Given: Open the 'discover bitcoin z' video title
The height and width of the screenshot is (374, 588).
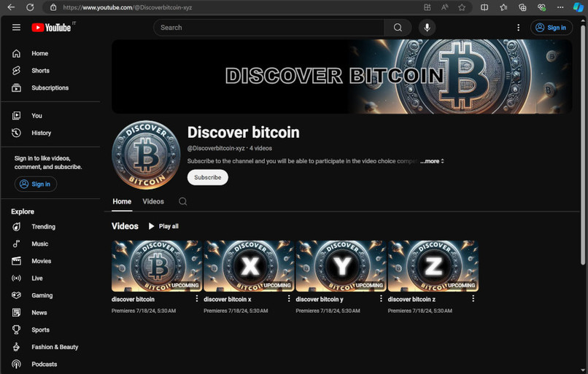Looking at the screenshot, I should coord(411,299).
